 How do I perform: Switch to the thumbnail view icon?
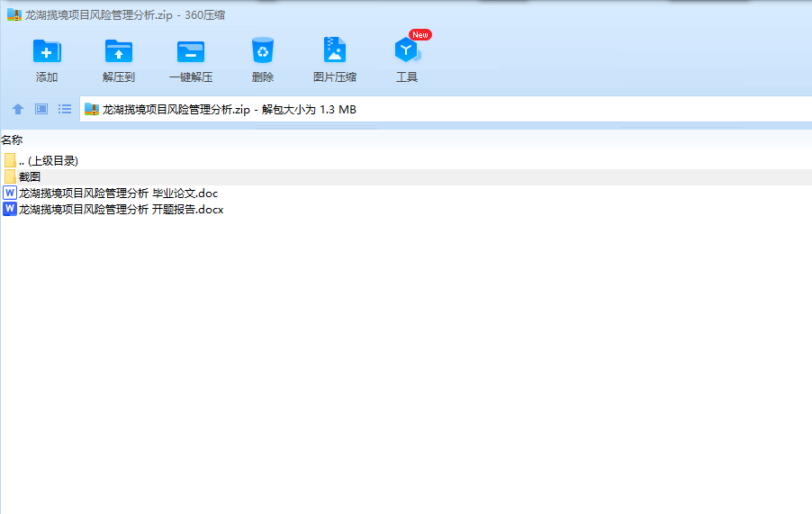[x=41, y=109]
